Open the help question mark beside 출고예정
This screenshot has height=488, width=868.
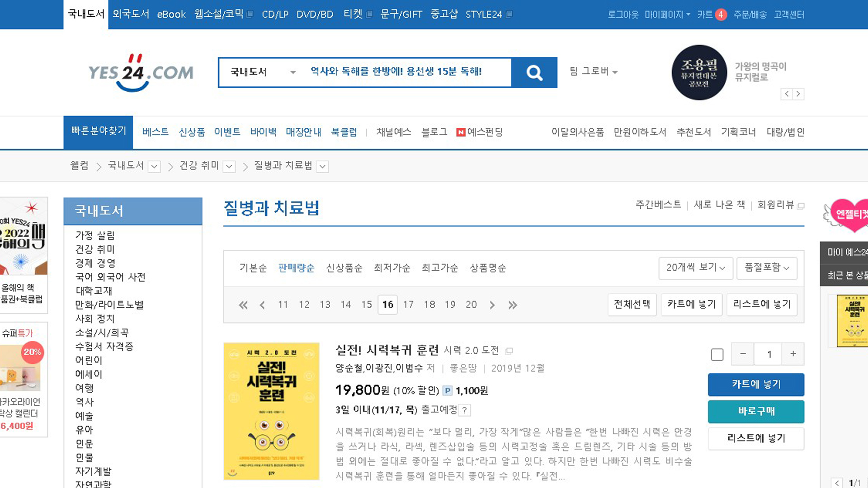pos(464,410)
